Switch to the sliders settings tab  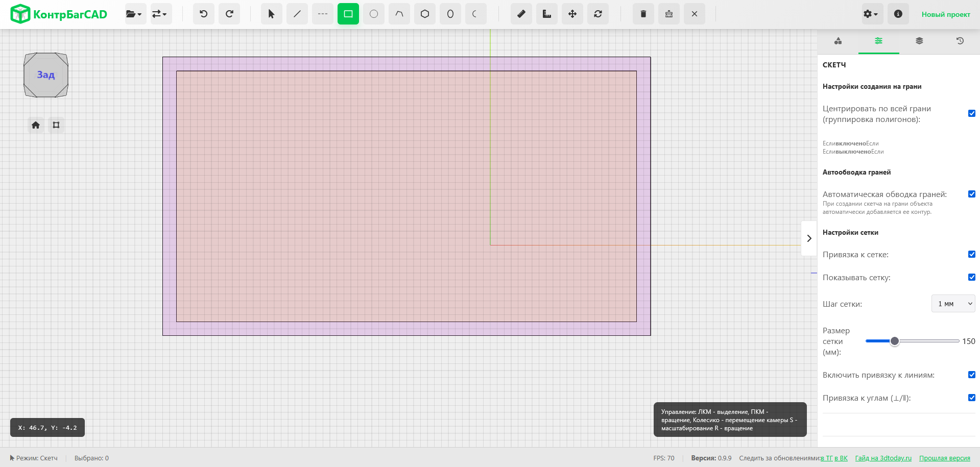[x=879, y=41]
